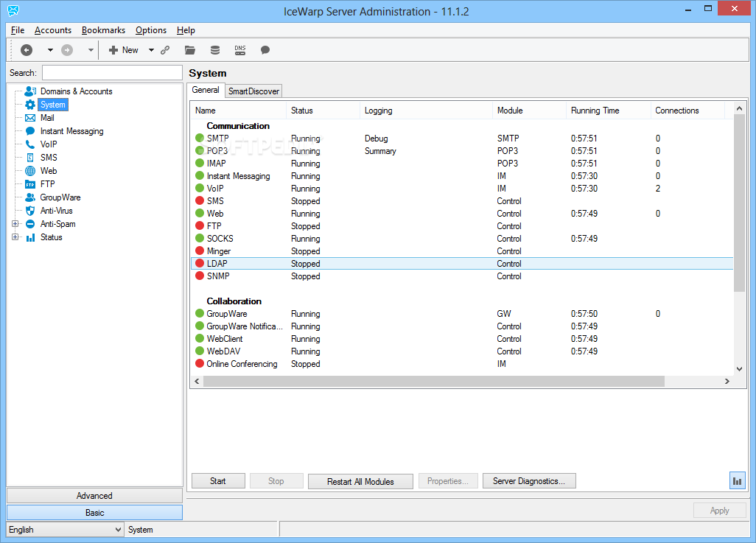
Task: Open the Bookmarks menu
Action: point(103,30)
